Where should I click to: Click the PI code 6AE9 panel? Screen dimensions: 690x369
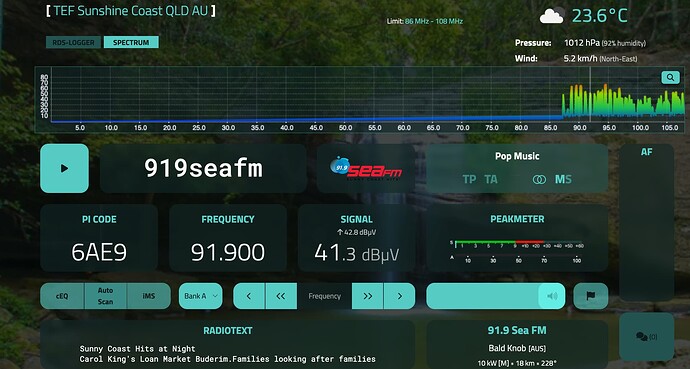click(x=99, y=238)
